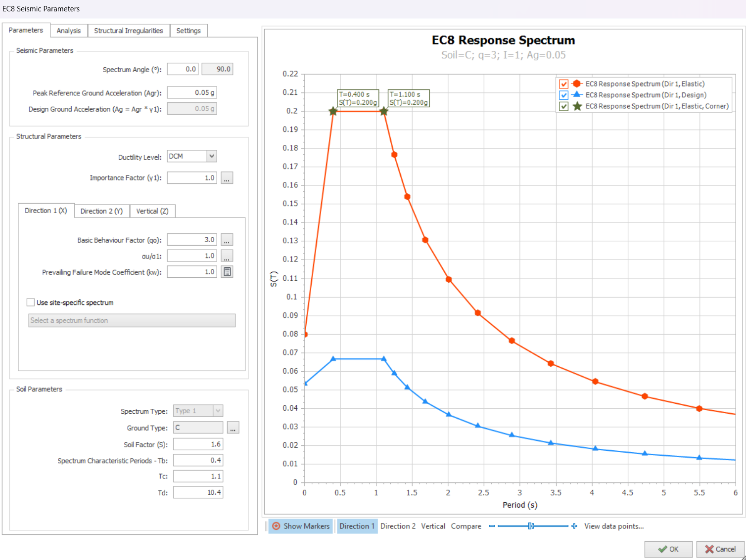746x560 pixels.
Task: Click the zoom-in plus icon
Action: (x=574, y=526)
